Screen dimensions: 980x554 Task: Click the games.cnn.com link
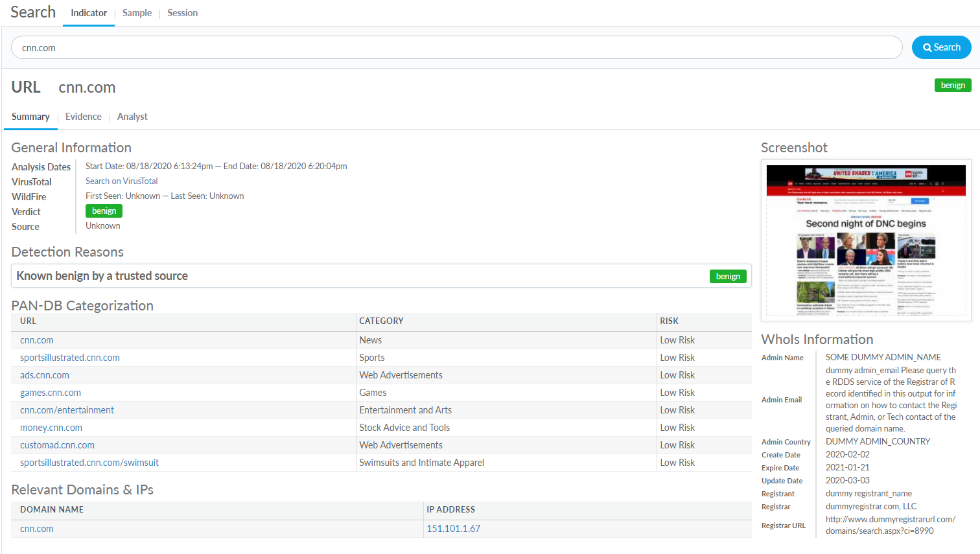51,393
